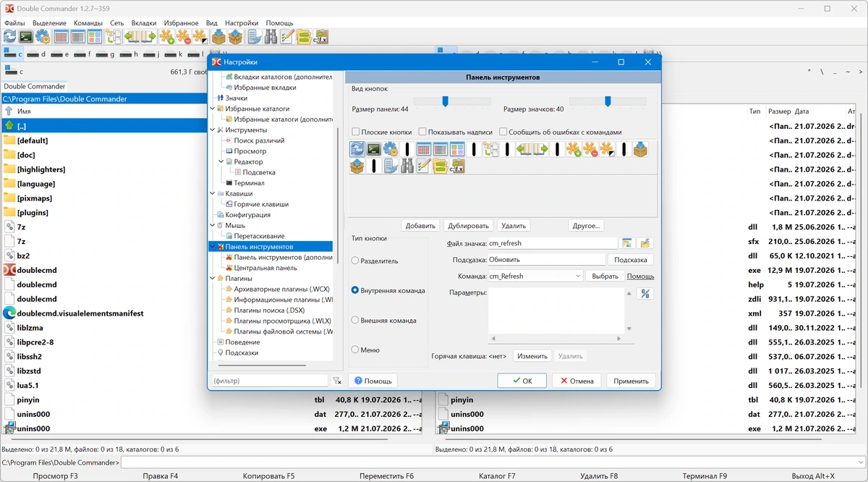Click the Размер панели slider
This screenshot has height=482, width=868.
[453, 101]
